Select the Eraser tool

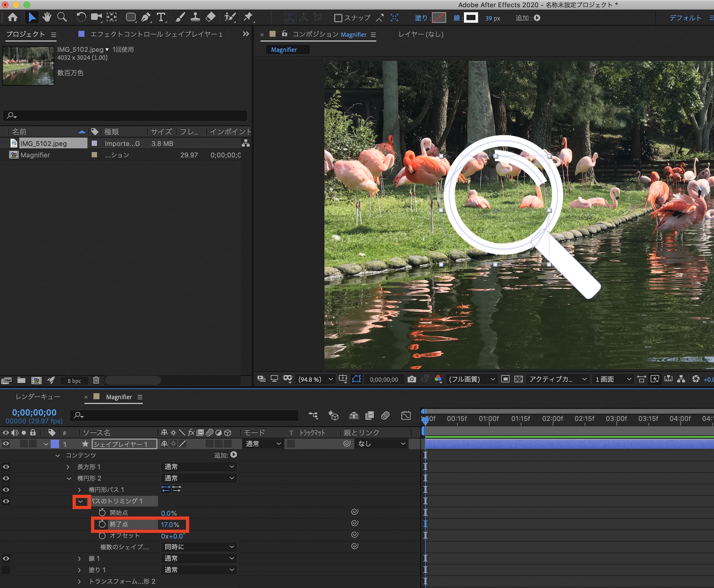point(211,17)
